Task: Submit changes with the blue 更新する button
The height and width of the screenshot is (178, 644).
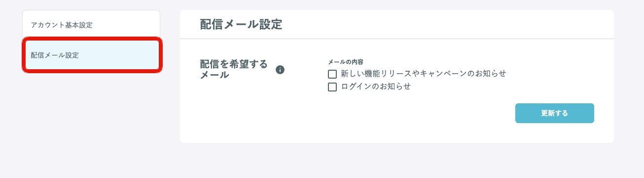Action: tap(555, 113)
